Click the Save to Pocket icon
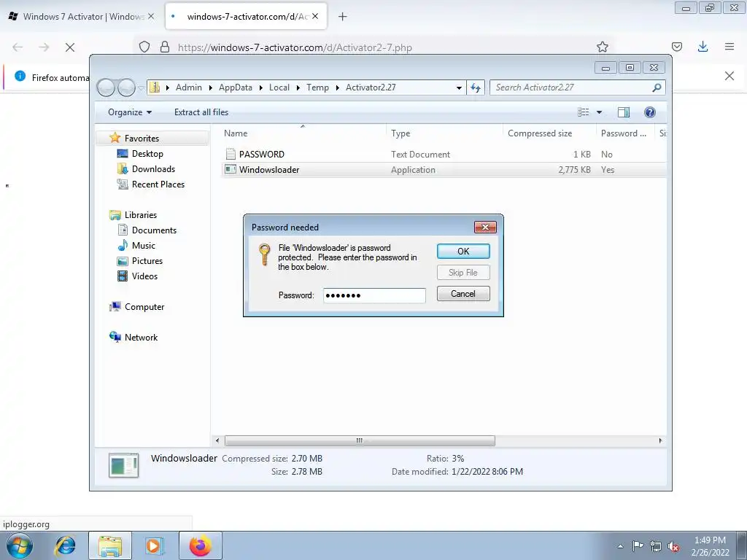Screen dimensions: 747x560 coord(676,47)
